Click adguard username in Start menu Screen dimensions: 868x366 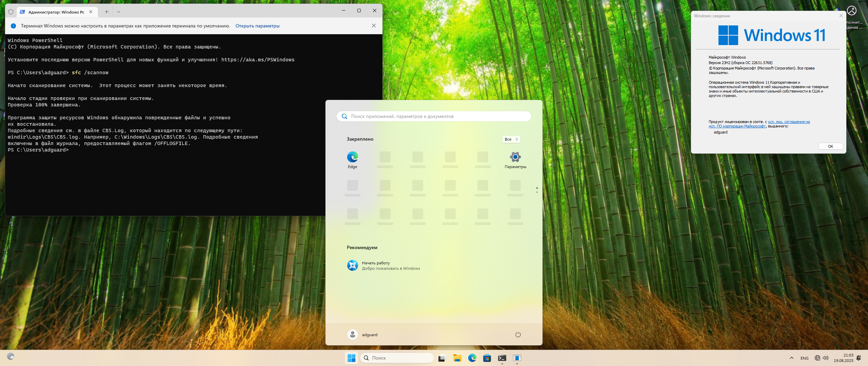tap(370, 335)
